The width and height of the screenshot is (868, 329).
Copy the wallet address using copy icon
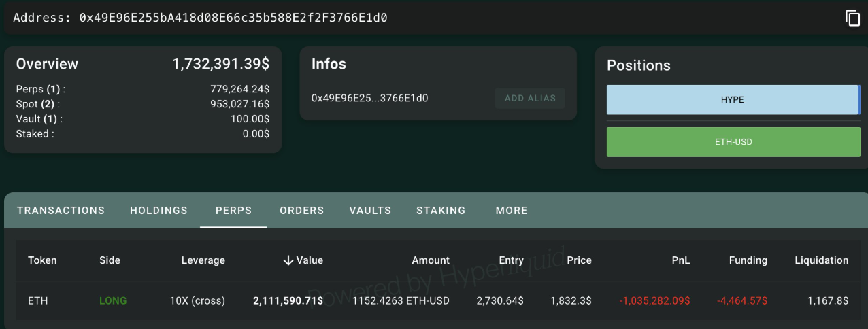point(852,18)
